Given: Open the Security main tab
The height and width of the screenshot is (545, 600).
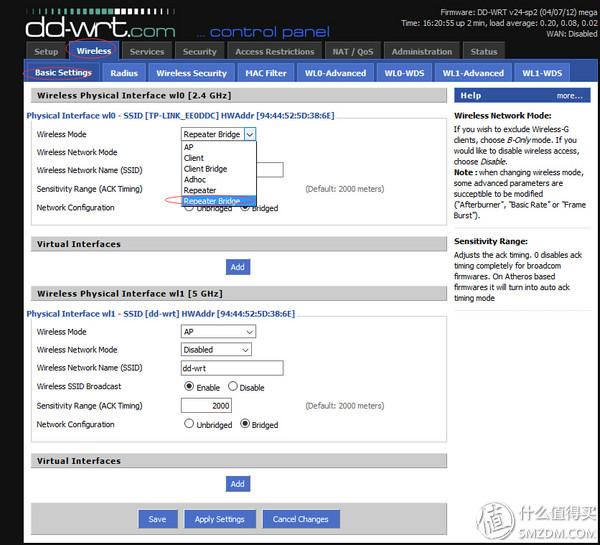Looking at the screenshot, I should click(x=199, y=51).
